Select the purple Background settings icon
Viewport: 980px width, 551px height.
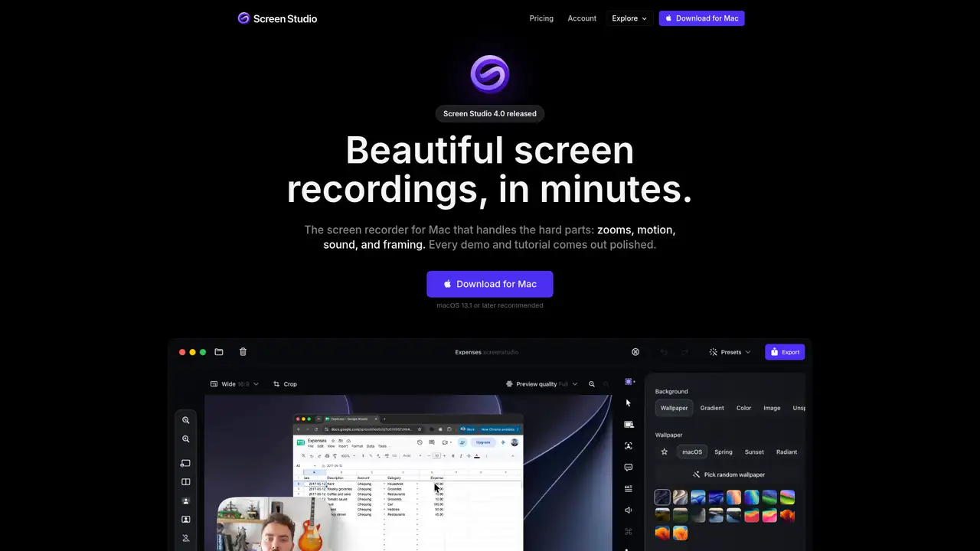[629, 382]
